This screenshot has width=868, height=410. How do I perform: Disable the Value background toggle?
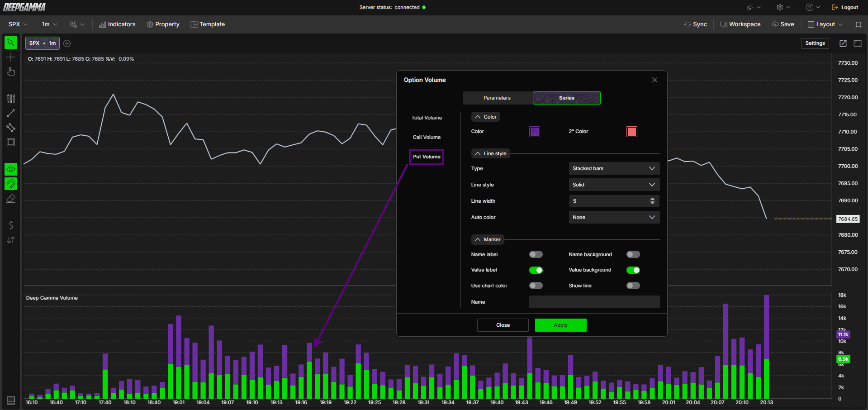pyautogui.click(x=633, y=270)
